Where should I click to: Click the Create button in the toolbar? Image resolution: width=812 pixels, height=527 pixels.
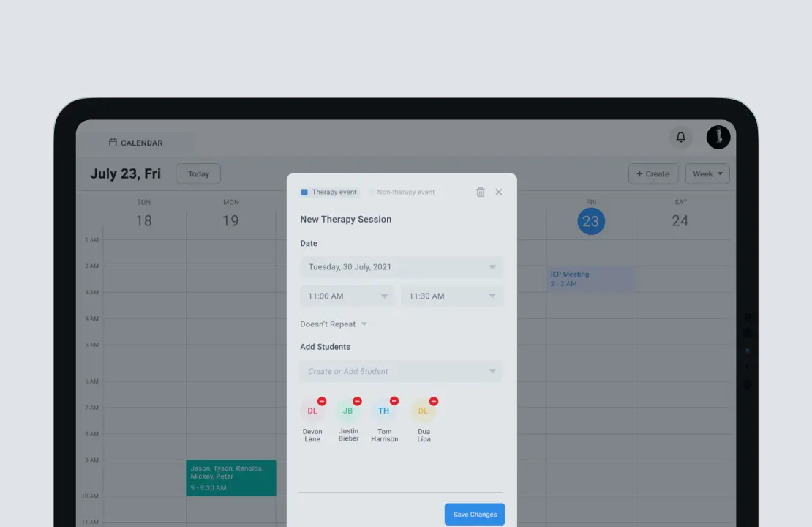pyautogui.click(x=653, y=173)
